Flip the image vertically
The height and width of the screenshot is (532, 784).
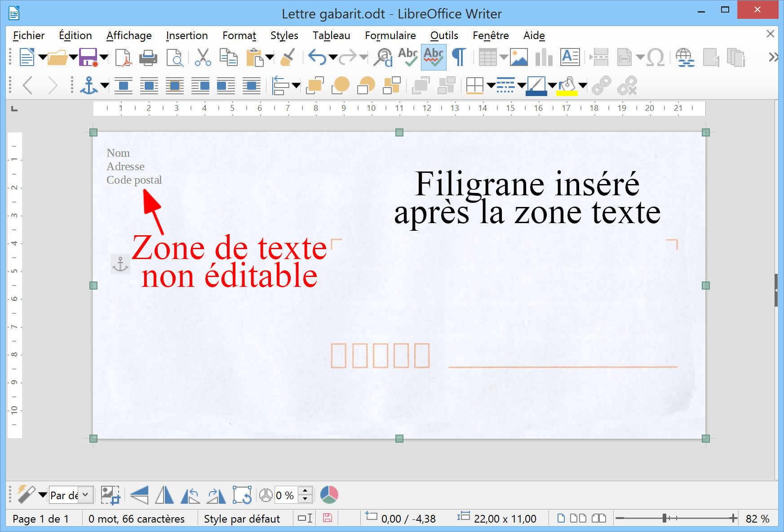tap(139, 495)
